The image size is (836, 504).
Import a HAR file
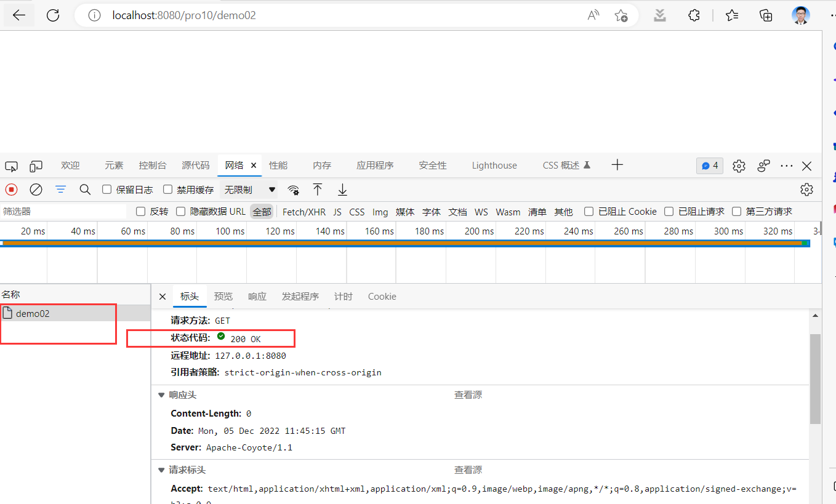tap(318, 190)
